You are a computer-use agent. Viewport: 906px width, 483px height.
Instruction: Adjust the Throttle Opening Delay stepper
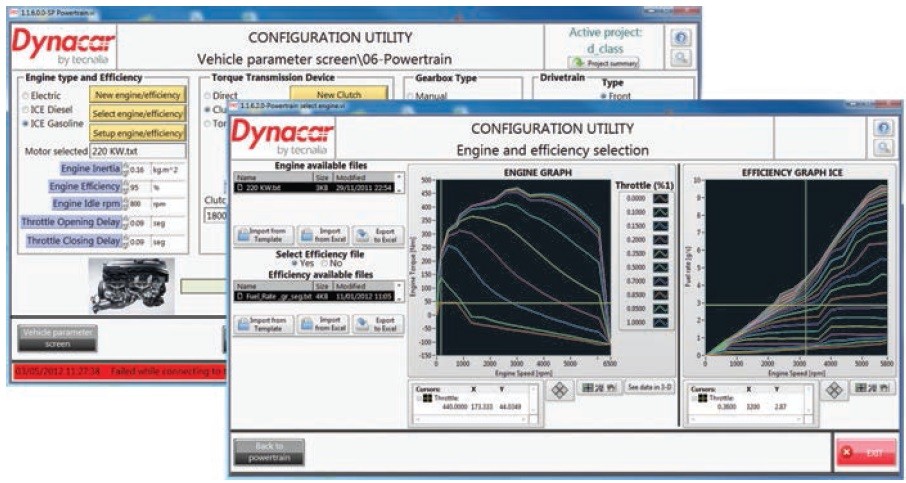point(125,222)
